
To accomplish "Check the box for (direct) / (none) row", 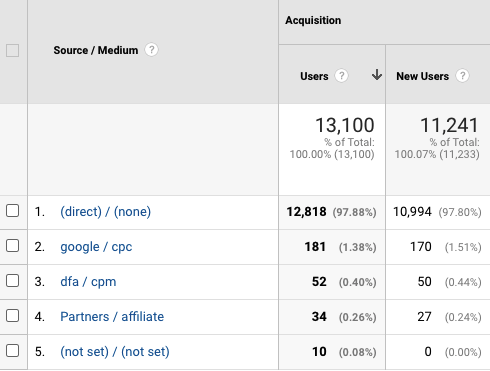I will click(12, 211).
